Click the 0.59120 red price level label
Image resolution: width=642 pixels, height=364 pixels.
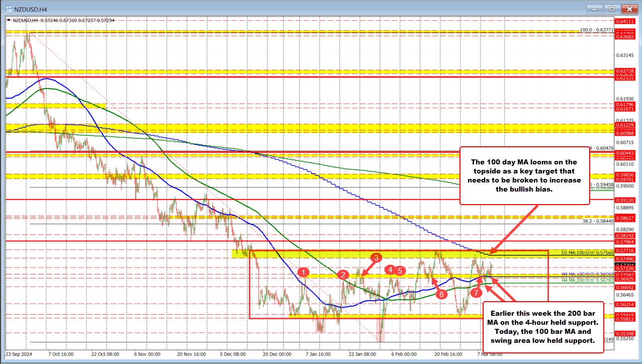(625, 200)
